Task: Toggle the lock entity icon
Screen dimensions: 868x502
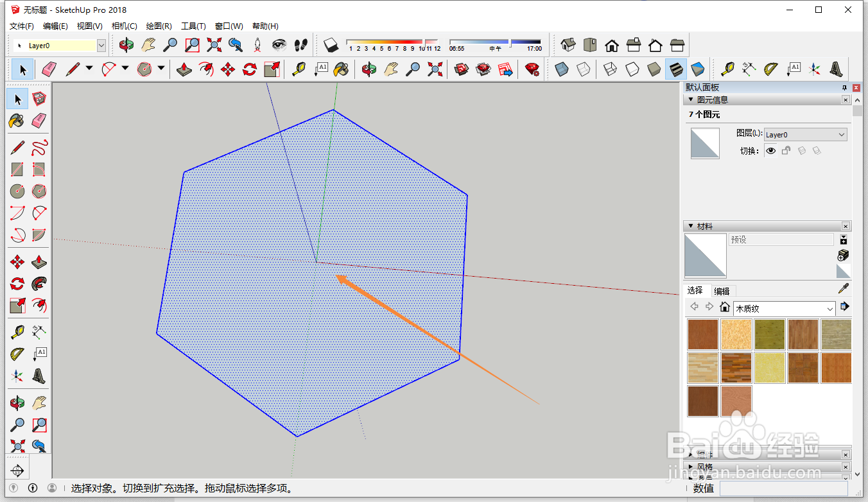Action: point(786,151)
